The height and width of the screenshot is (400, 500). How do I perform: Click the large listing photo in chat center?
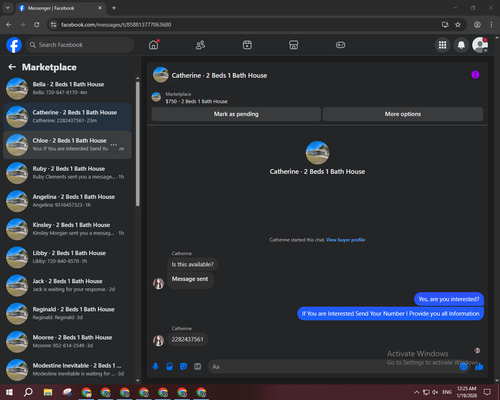pos(317,153)
